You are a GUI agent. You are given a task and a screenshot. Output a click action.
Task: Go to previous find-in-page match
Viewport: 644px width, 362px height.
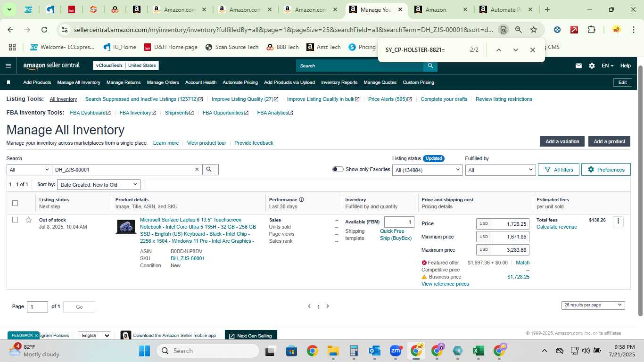[x=498, y=50]
